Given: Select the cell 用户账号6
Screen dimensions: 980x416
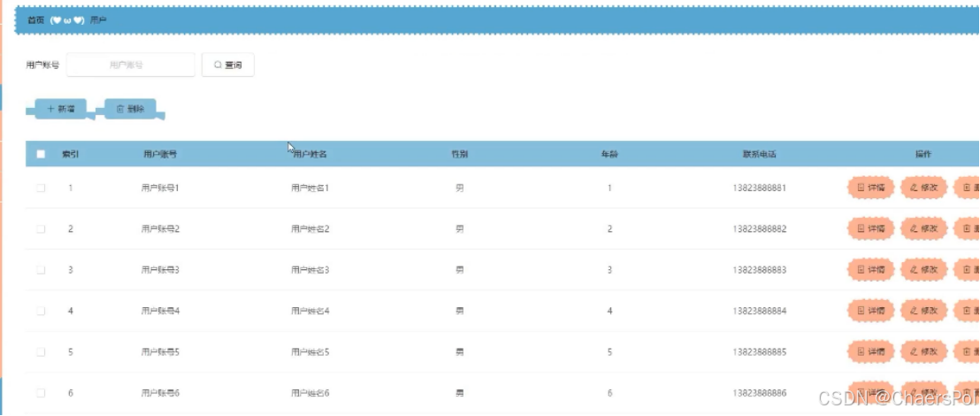Looking at the screenshot, I should [160, 393].
